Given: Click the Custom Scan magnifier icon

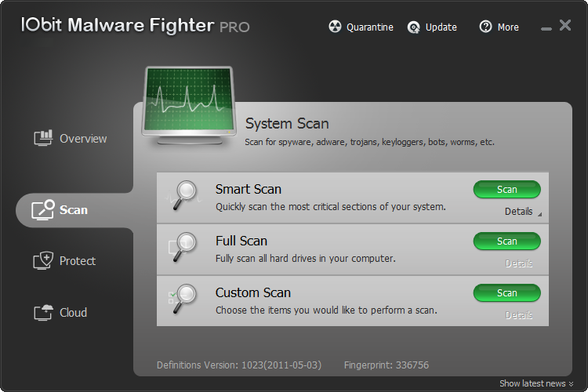Looking at the screenshot, I should pyautogui.click(x=186, y=299).
